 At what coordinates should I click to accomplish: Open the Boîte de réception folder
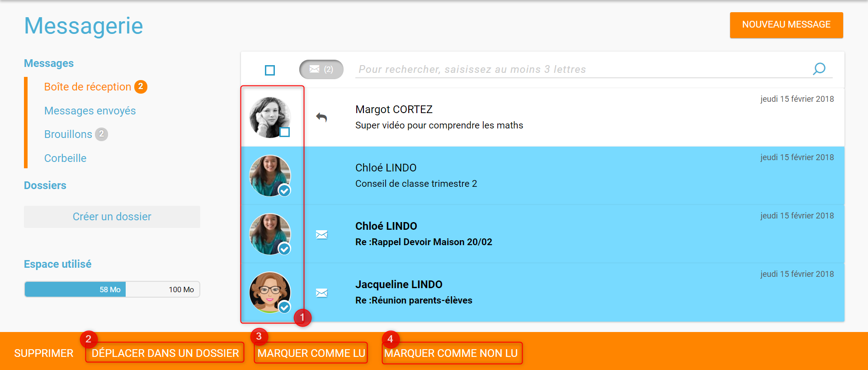pyautogui.click(x=88, y=87)
